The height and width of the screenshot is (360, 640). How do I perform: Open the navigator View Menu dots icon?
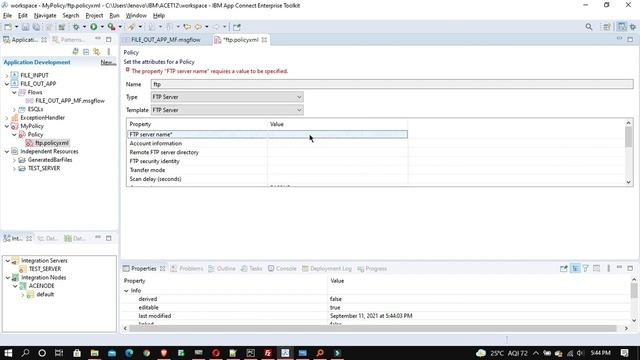coord(109,52)
